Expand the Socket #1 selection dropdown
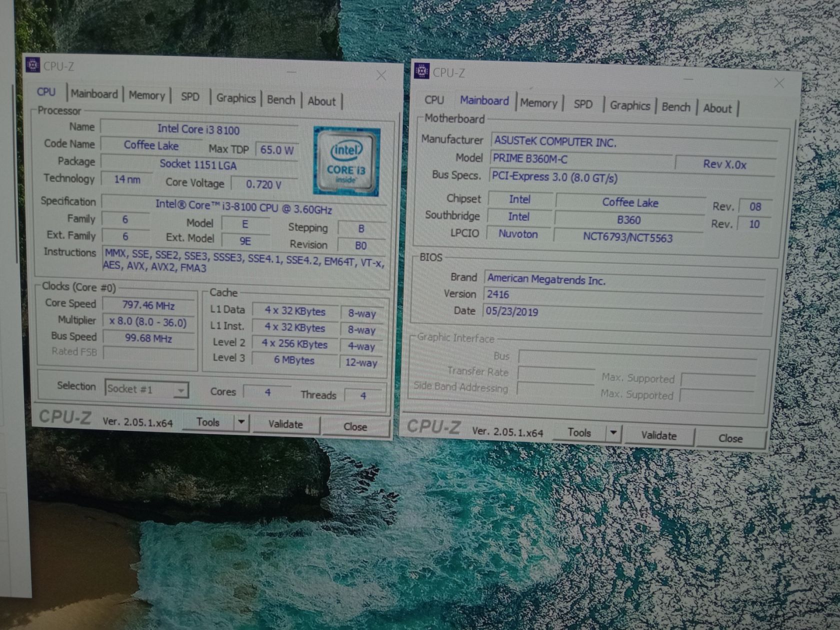The width and height of the screenshot is (840, 630). tap(181, 389)
